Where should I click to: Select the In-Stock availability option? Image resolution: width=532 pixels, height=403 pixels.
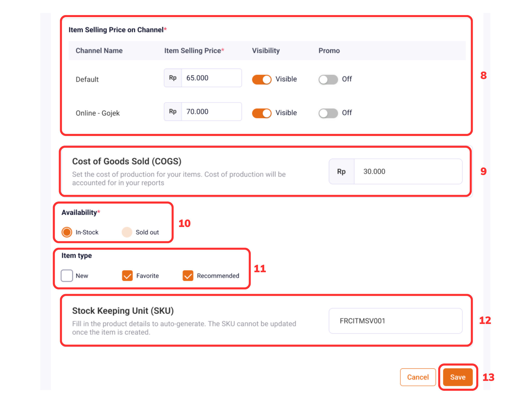coord(67,232)
